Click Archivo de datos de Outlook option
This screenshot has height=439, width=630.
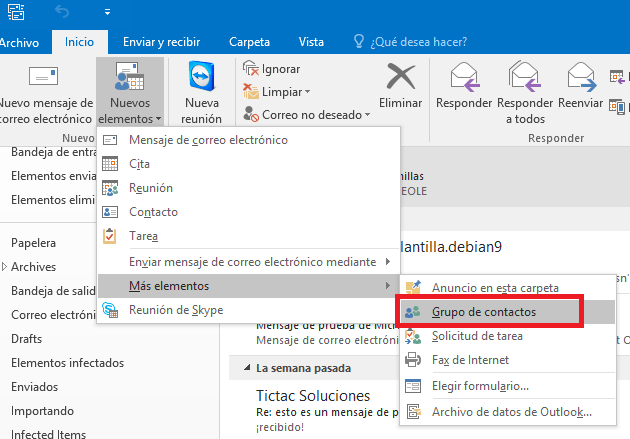[511, 411]
